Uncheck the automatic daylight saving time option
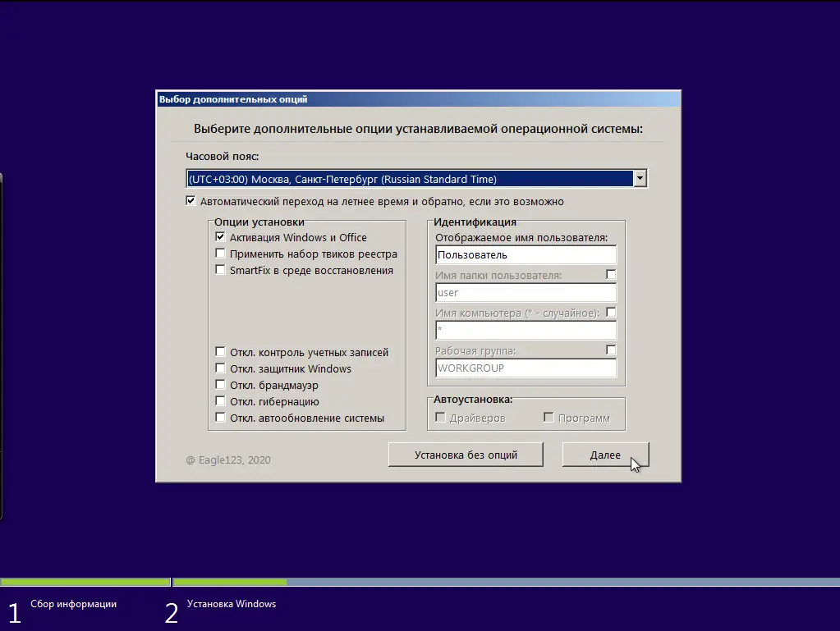This screenshot has width=840, height=631. point(190,199)
